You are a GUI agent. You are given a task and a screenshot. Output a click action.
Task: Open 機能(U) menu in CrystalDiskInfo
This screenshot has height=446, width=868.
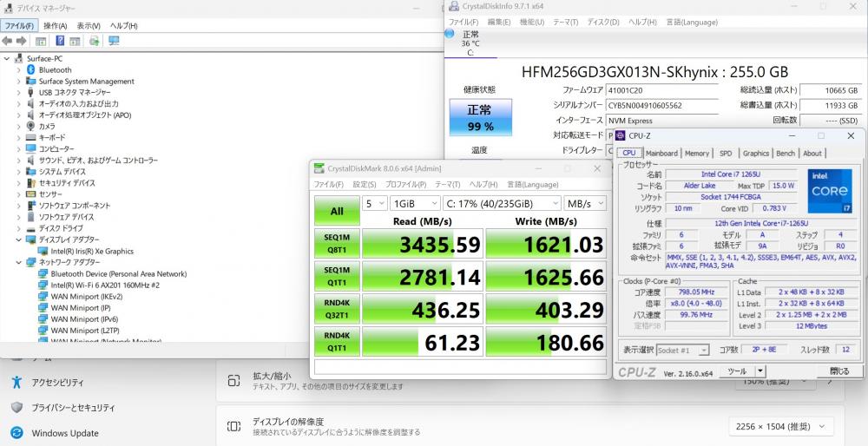[532, 23]
